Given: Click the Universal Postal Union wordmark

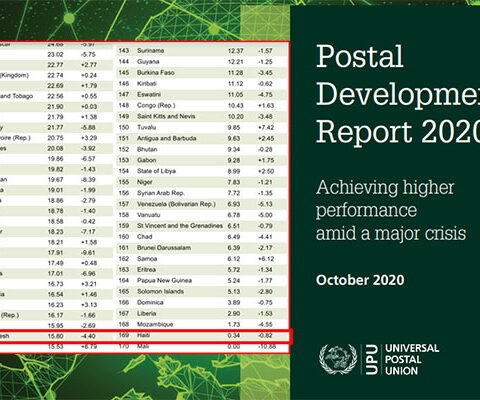Looking at the screenshot, I should (412, 360).
